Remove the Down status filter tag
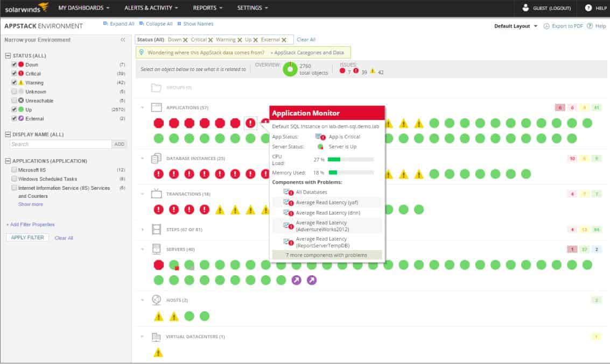 [x=185, y=40]
